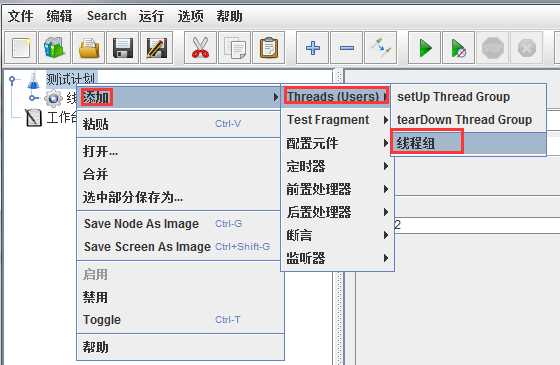Choose 粘贴 from the context menu

[179, 124]
